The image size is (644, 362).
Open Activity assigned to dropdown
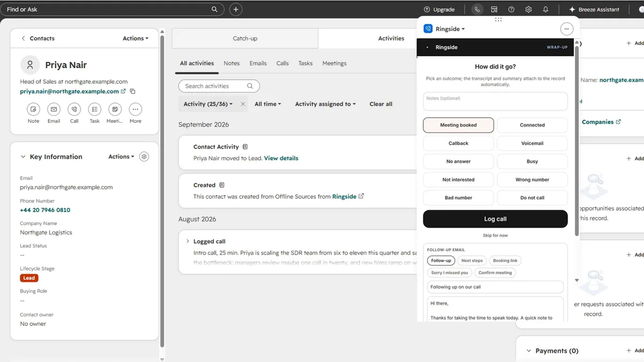tap(325, 104)
